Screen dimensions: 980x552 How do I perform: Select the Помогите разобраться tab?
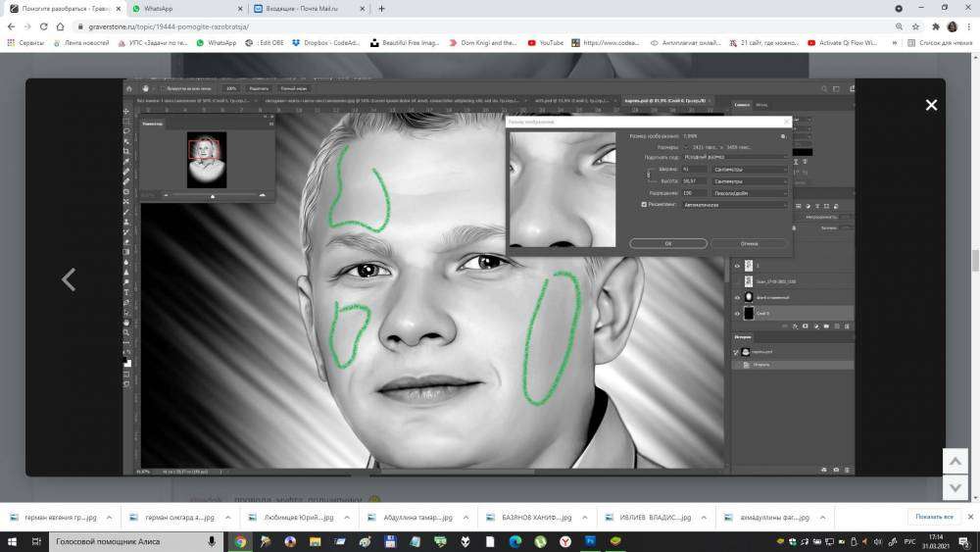64,9
